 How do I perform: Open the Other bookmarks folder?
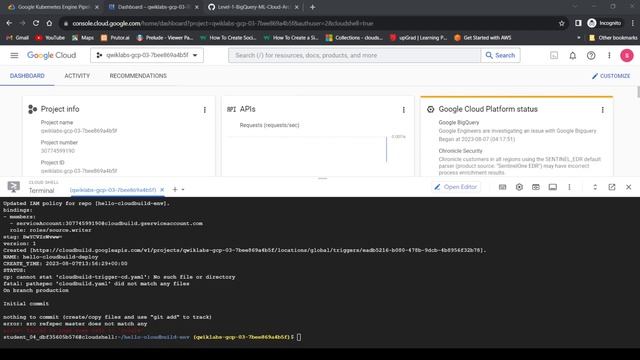pyautogui.click(x=613, y=38)
